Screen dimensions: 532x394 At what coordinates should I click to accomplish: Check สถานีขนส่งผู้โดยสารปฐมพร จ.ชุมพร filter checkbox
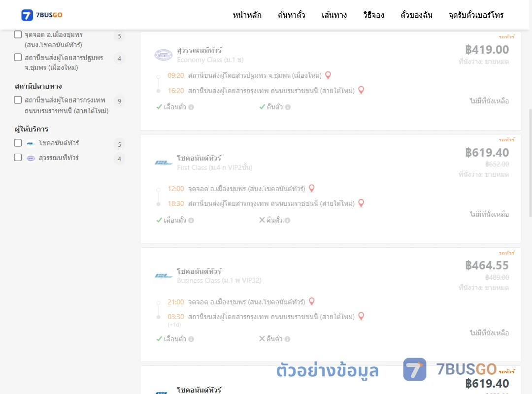(18, 57)
